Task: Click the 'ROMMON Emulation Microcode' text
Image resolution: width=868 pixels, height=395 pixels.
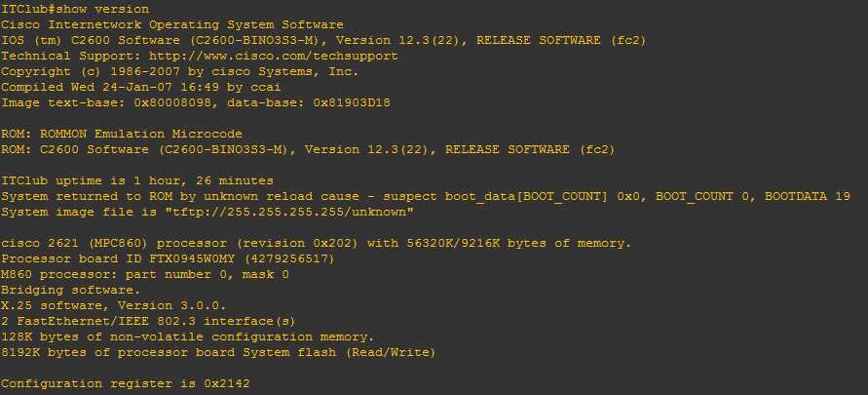Action: [x=141, y=134]
